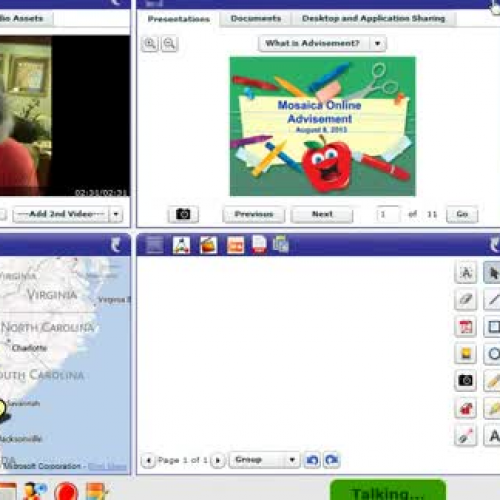Click the red lock whiteboard tool
The image size is (500, 500).
point(466,408)
